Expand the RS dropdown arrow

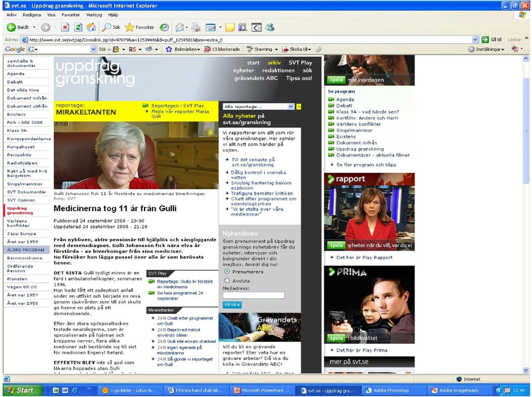140,49
